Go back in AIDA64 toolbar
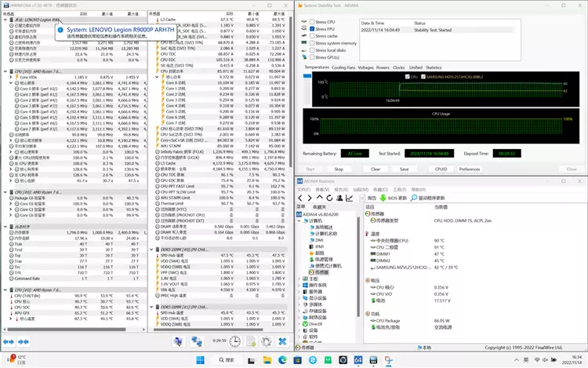The image size is (588, 368). tap(300, 198)
